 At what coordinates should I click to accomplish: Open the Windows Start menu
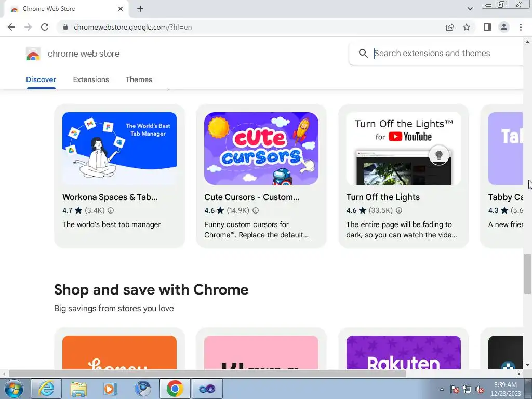point(13,389)
